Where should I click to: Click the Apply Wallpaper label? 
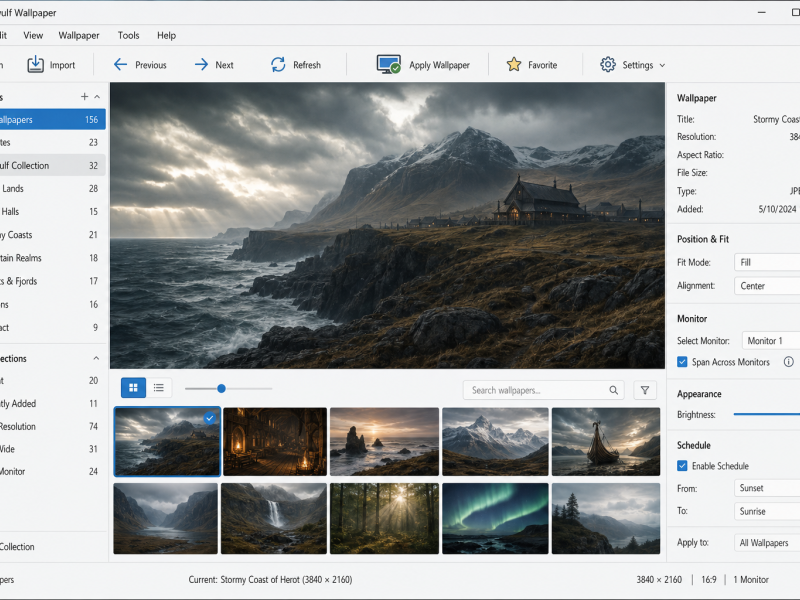click(x=439, y=65)
